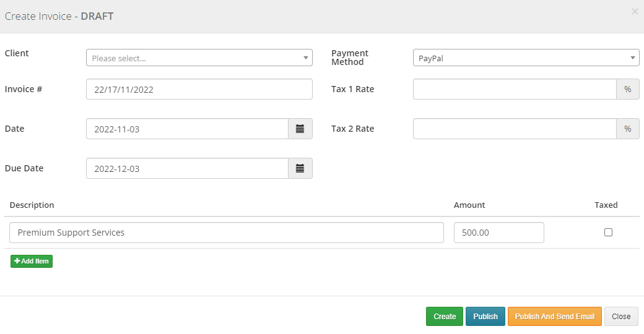Click the Taxed column header
Screen dimensions: 644x334
606,205
